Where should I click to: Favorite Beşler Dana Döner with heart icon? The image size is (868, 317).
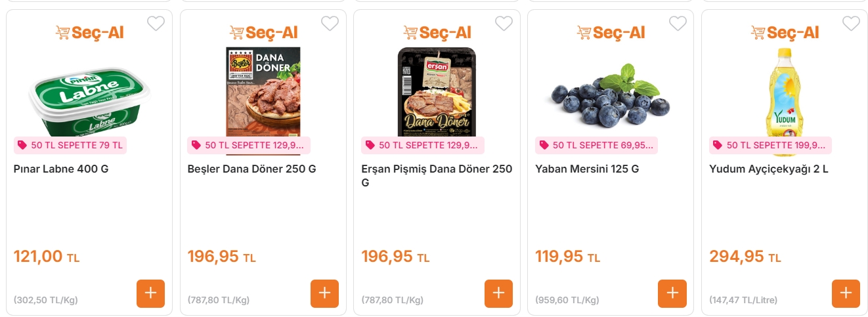pos(330,24)
